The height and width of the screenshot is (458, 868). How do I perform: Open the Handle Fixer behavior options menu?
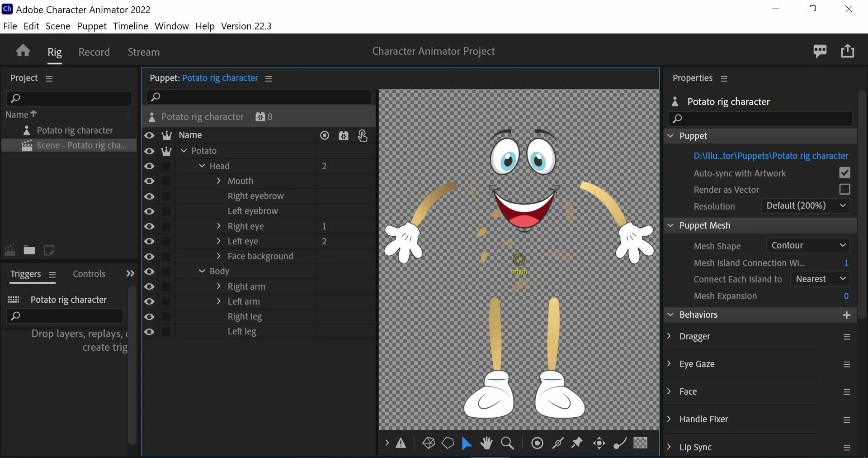pos(847,420)
